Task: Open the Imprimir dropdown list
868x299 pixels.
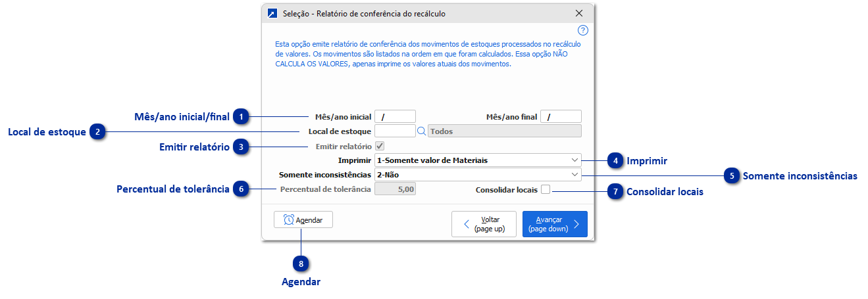Action: pyautogui.click(x=478, y=160)
